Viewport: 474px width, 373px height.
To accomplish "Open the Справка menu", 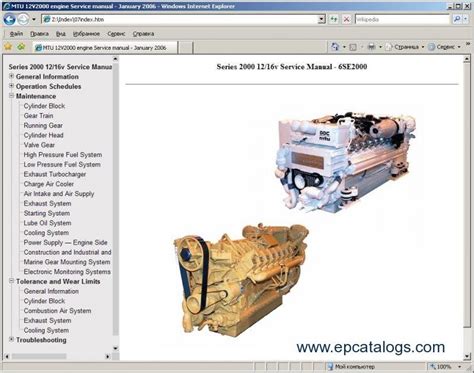I will (143, 34).
